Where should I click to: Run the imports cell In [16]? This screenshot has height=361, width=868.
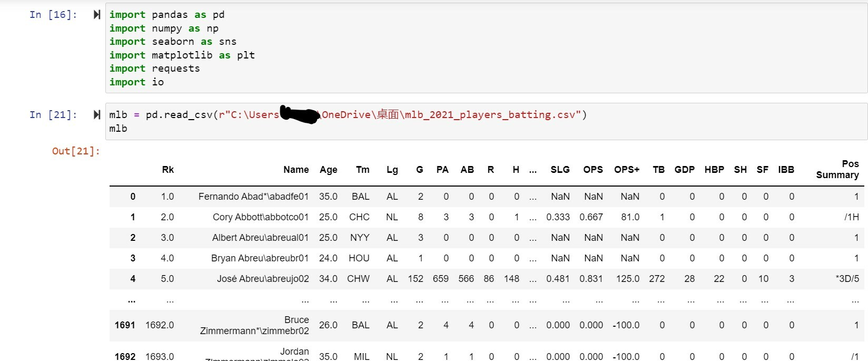pyautogui.click(x=97, y=15)
